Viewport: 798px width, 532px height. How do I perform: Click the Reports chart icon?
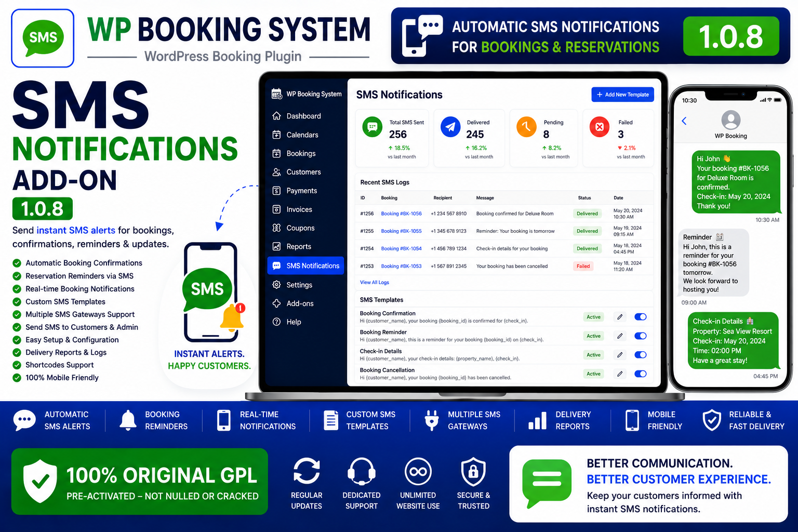tap(276, 246)
